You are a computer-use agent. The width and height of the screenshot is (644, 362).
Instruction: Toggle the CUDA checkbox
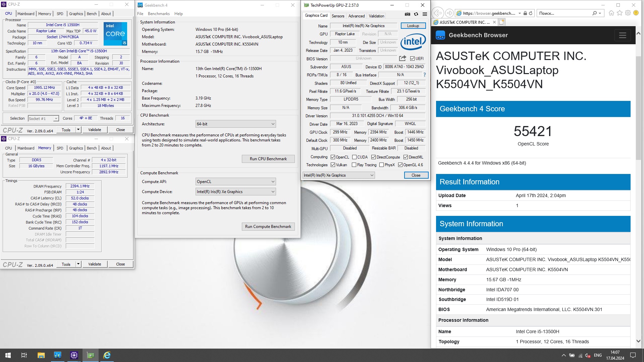[x=354, y=157]
